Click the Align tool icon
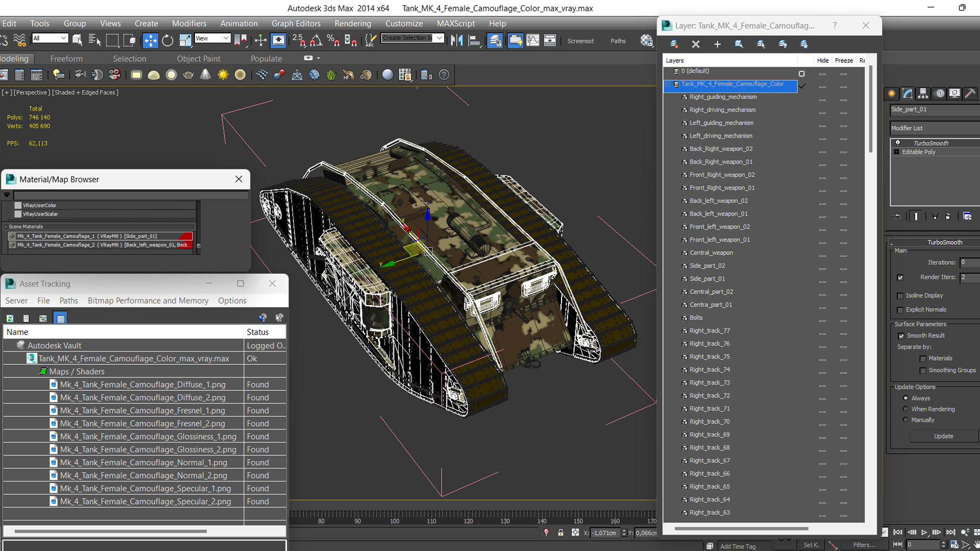 tap(475, 40)
